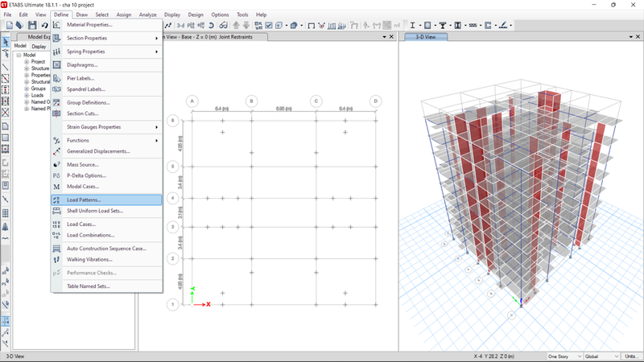Click the Pier Labels icon
The width and height of the screenshot is (644, 362).
point(56,78)
